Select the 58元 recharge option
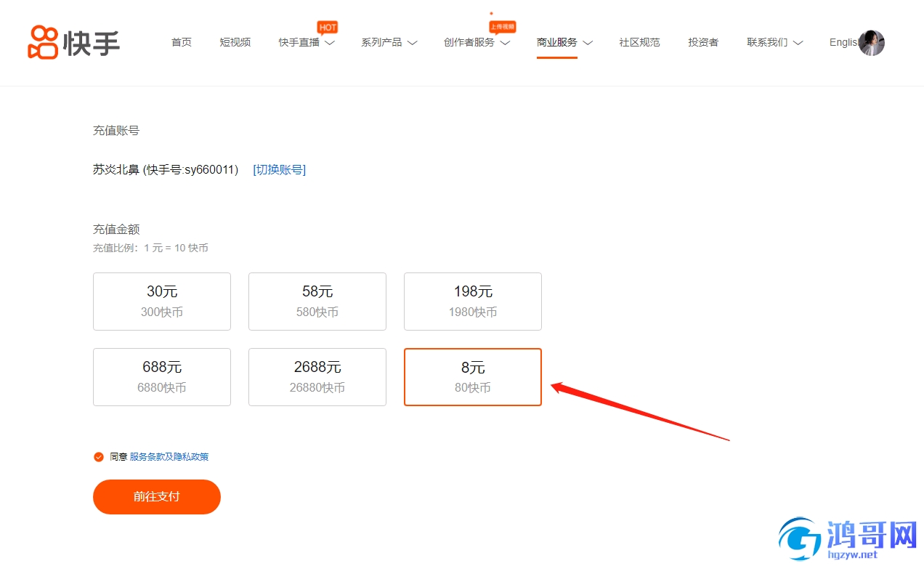The width and height of the screenshot is (924, 566). click(317, 302)
